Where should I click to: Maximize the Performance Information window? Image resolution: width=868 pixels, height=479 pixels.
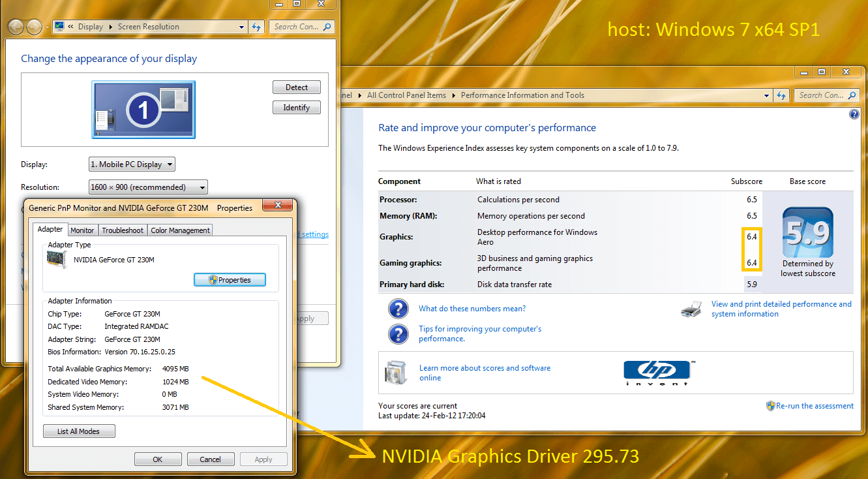point(822,72)
